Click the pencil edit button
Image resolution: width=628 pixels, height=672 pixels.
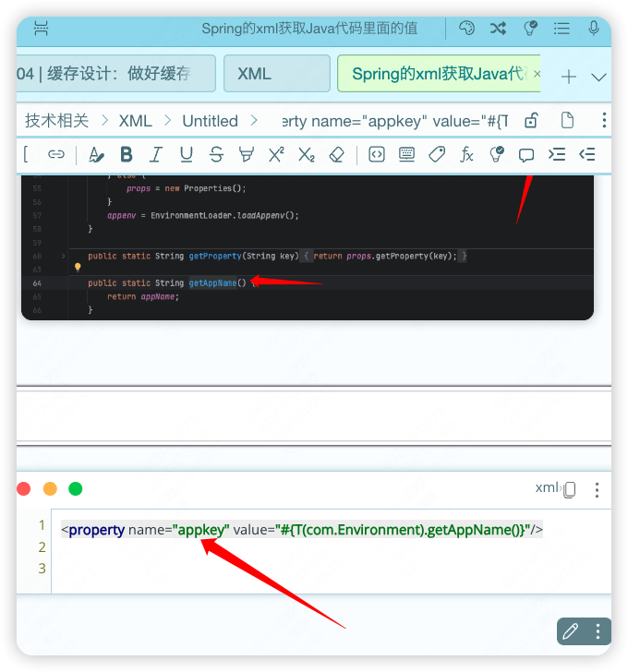tap(571, 631)
